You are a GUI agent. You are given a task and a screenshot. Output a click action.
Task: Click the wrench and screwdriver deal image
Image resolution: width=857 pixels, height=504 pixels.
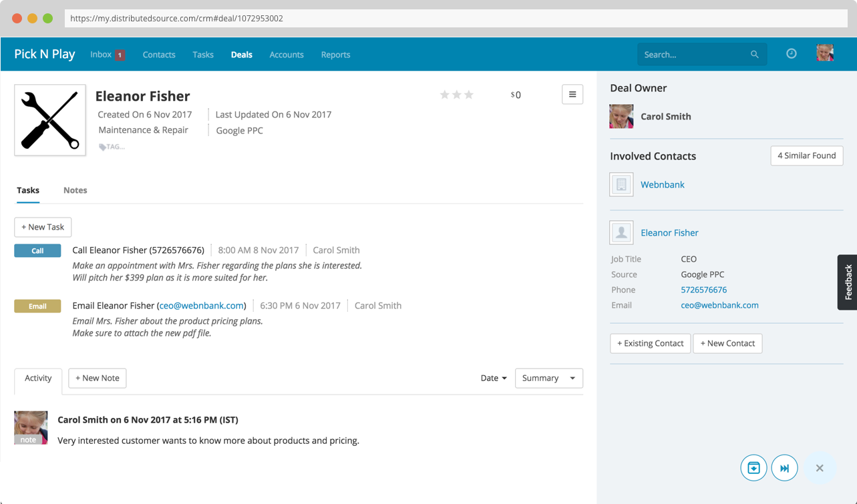point(50,120)
